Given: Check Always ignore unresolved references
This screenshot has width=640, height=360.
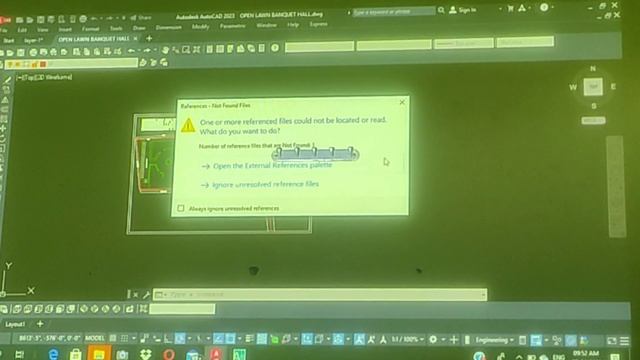Looking at the screenshot, I should point(181,209).
